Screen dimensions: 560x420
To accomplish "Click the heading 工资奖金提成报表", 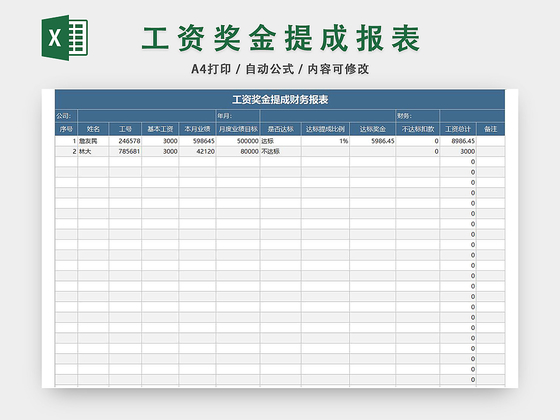I will click(x=281, y=38).
